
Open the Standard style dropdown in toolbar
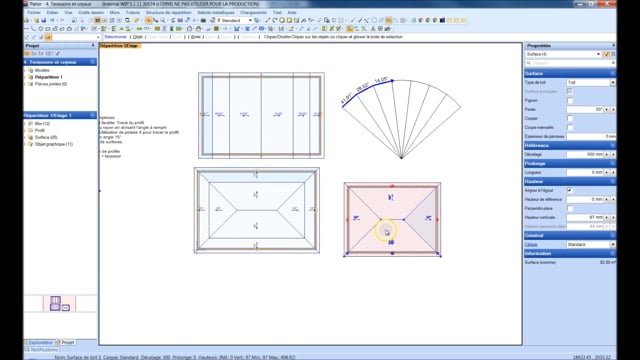pos(250,20)
